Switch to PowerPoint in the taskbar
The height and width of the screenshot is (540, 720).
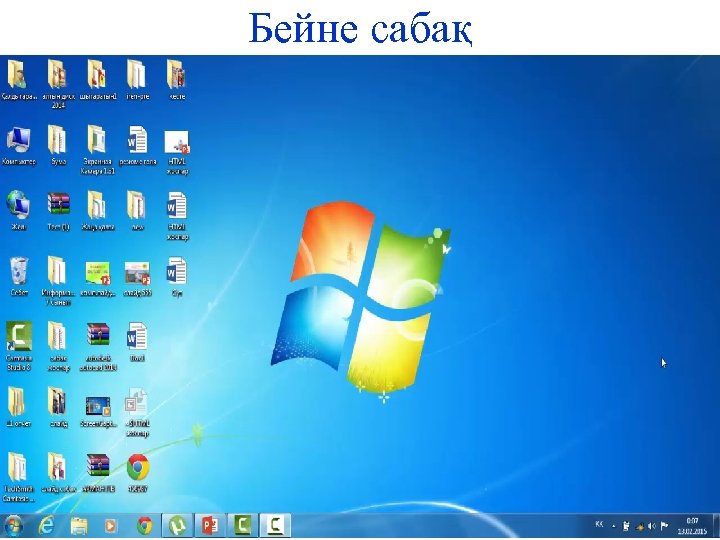(x=210, y=526)
